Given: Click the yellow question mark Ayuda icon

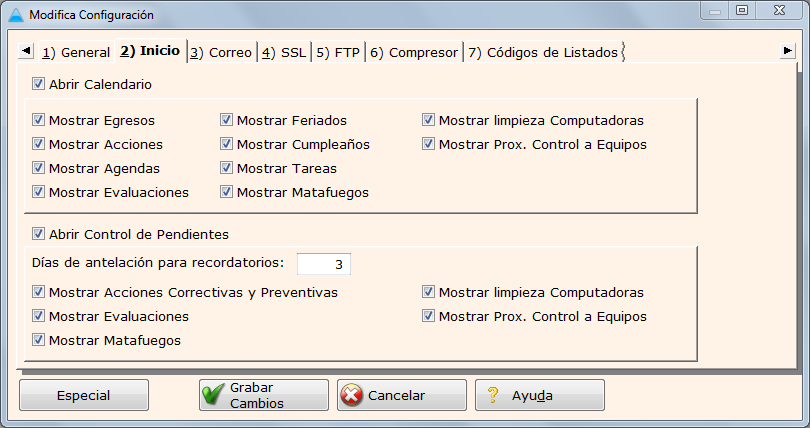Looking at the screenshot, I should 492,395.
